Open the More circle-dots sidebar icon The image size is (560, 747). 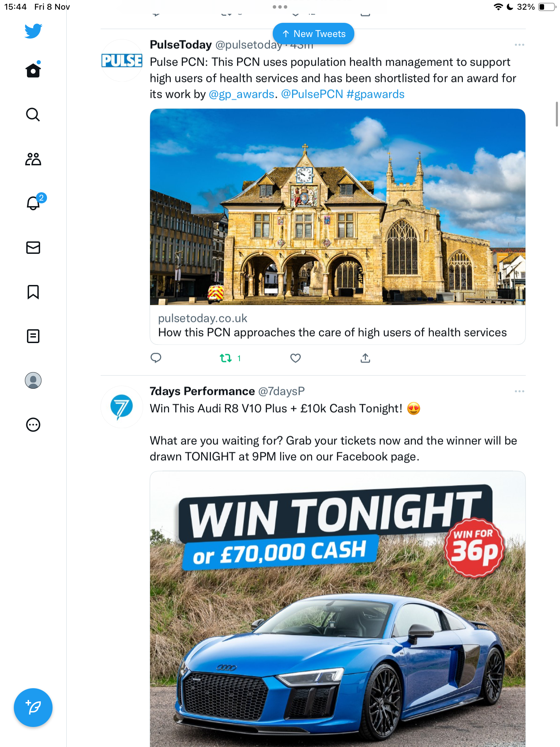click(x=33, y=425)
